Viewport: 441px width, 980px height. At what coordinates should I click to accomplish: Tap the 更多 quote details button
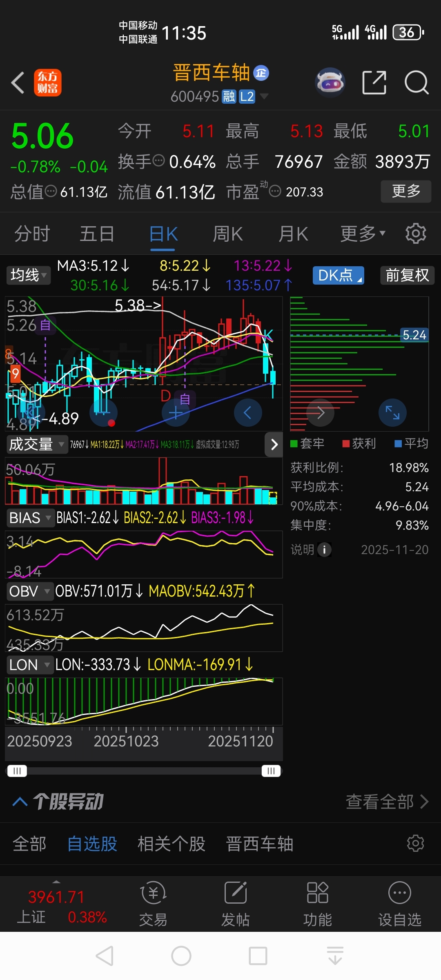click(406, 191)
